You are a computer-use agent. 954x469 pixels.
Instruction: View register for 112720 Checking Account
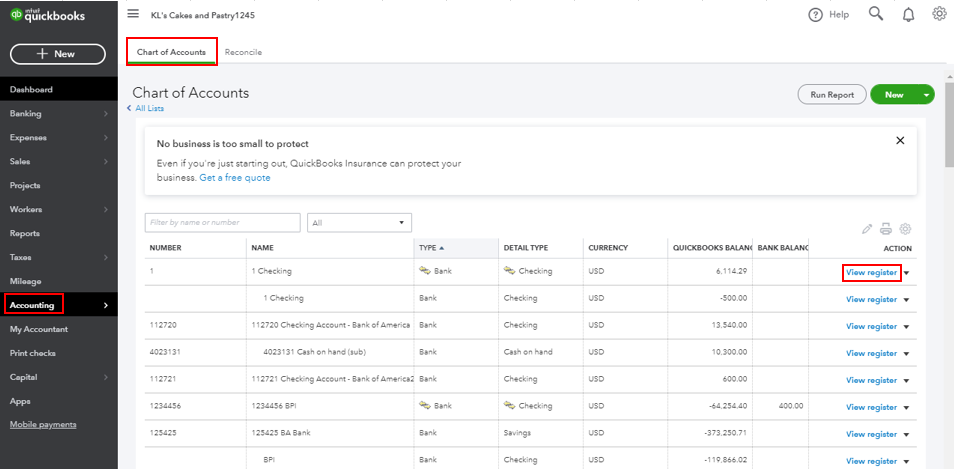coord(871,327)
